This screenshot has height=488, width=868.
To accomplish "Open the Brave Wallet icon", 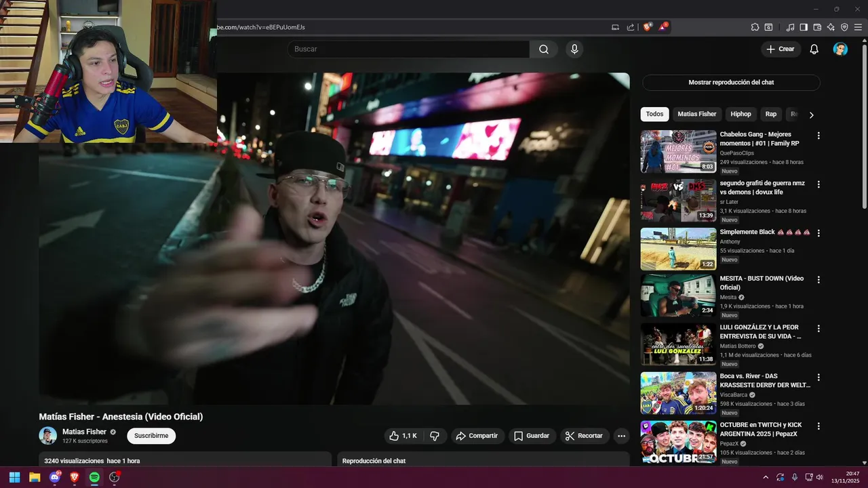I will click(x=817, y=27).
